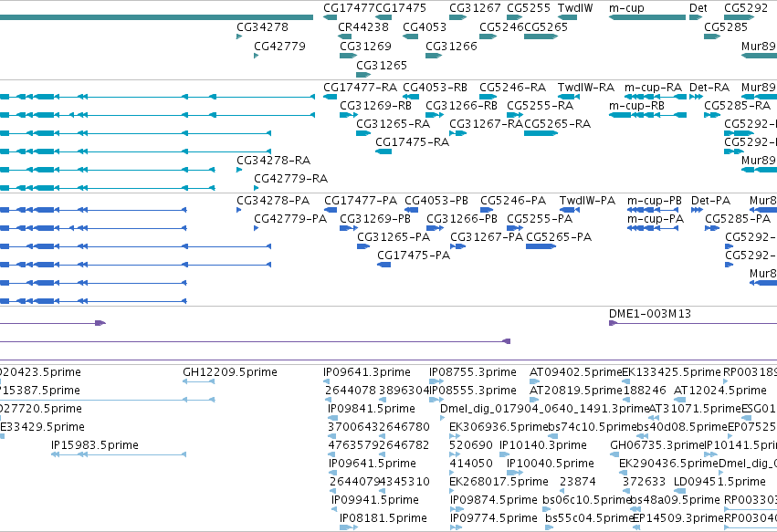Click the CG17475-PA protein label
This screenshot has height=532, width=777.
(x=414, y=256)
